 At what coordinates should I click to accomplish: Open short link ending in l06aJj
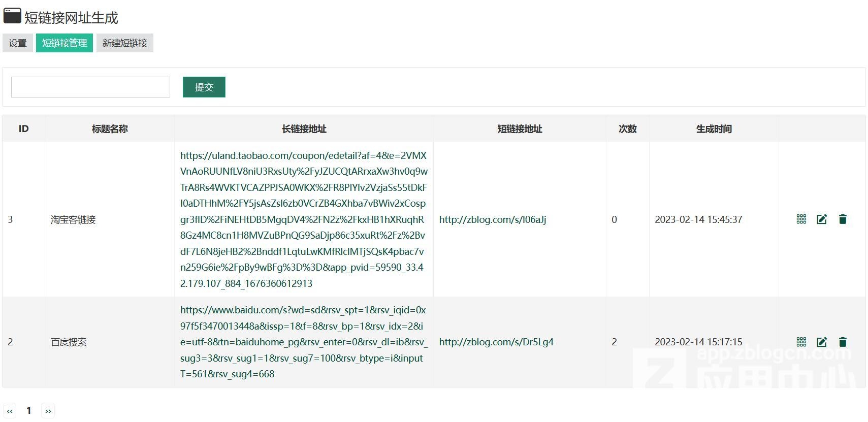pos(492,220)
